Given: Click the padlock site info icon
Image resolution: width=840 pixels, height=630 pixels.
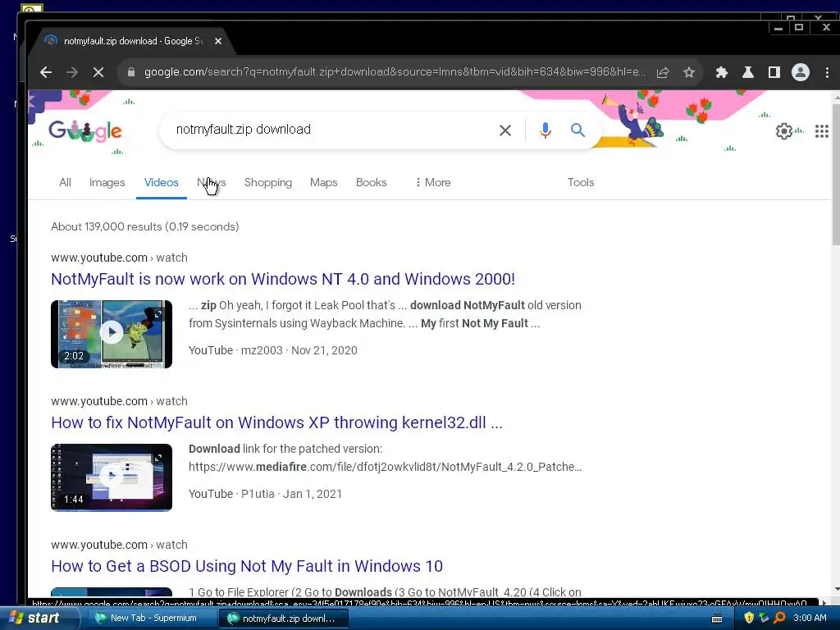Looking at the screenshot, I should pyautogui.click(x=130, y=72).
